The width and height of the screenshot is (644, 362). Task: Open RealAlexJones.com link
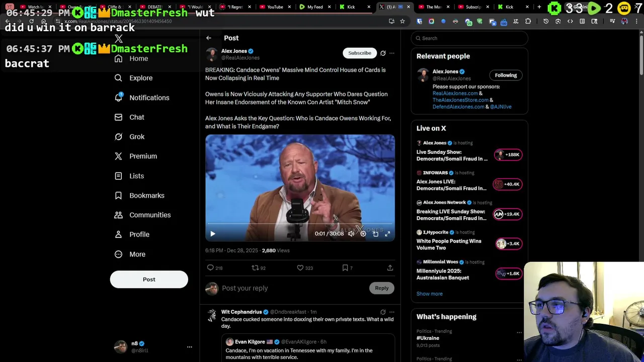click(455, 93)
